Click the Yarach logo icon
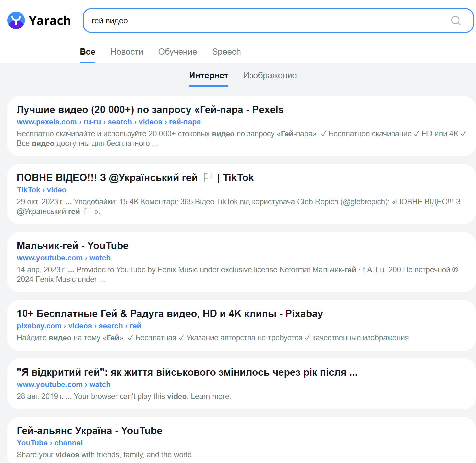The height and width of the screenshot is (463, 476). pos(16,21)
